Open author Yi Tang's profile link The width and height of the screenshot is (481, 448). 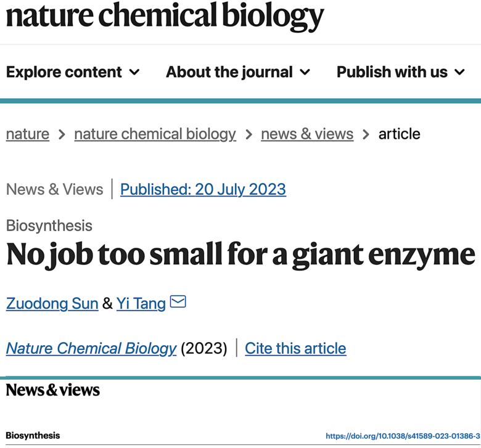(x=141, y=303)
